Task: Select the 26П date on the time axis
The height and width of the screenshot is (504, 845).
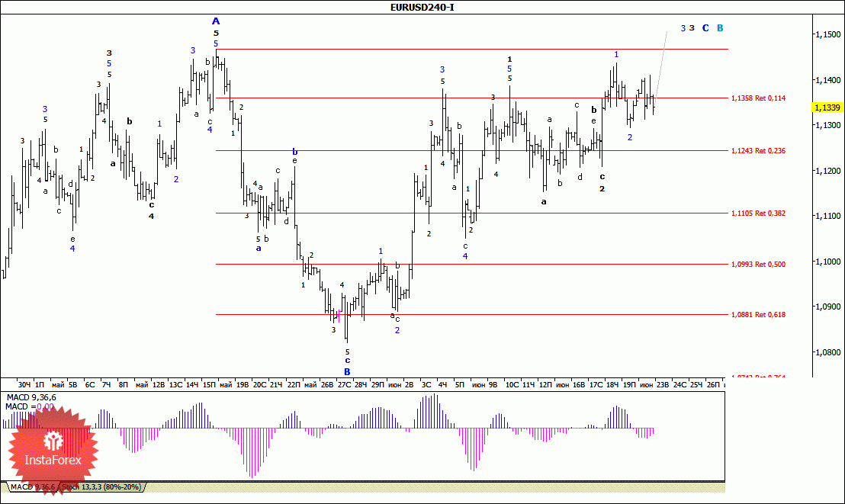Action: [x=713, y=385]
